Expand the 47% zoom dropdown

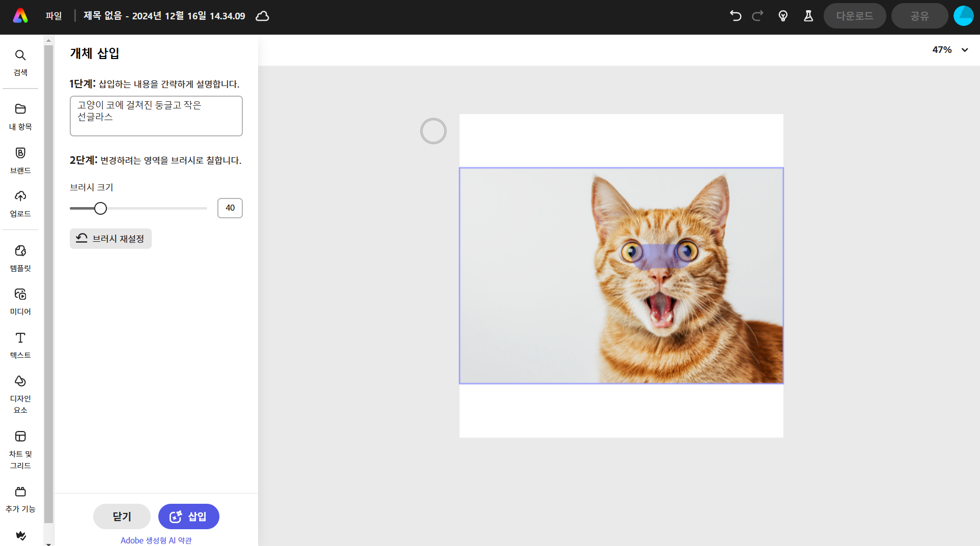pyautogui.click(x=950, y=50)
